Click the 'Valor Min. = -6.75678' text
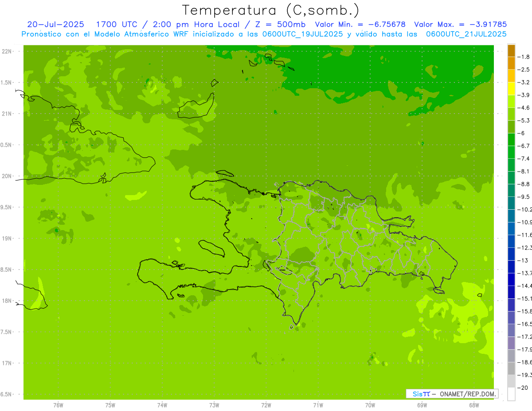The image size is (532, 411). 360,24
